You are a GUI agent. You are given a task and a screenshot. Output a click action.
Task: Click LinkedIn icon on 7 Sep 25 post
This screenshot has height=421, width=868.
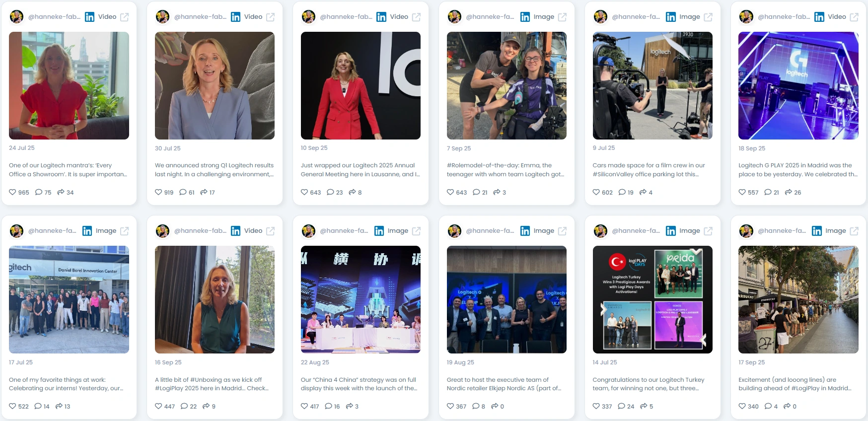pyautogui.click(x=525, y=17)
